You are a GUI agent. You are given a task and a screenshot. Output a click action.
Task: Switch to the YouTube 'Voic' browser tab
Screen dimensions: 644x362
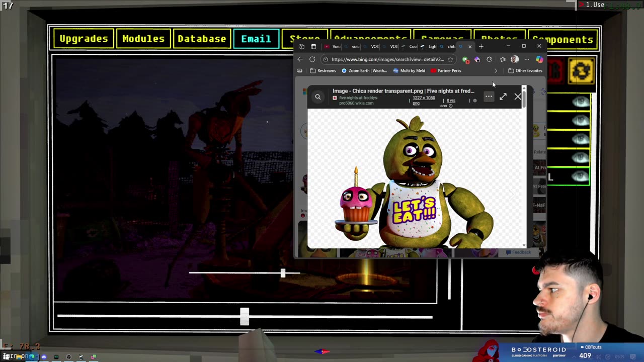pos(332,47)
